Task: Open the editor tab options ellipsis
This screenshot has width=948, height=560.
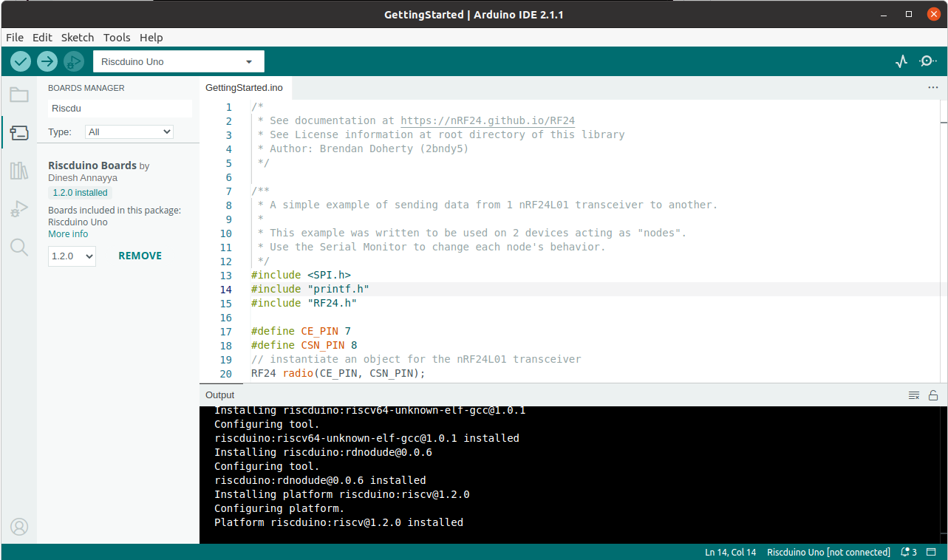Action: pyautogui.click(x=932, y=87)
